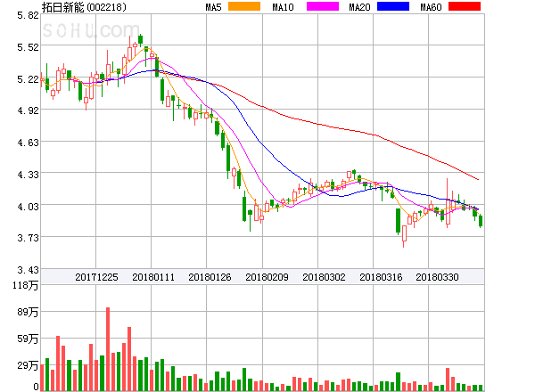This screenshot has height=392, width=535.
Task: Select the MA60 legend label
Action: click(x=431, y=7)
